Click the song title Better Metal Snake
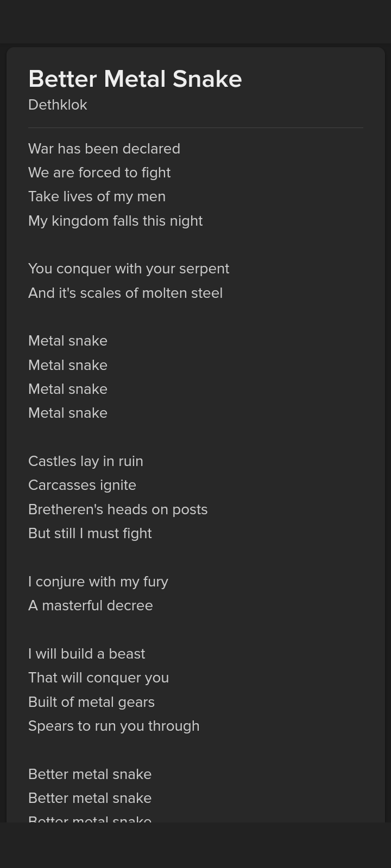The width and height of the screenshot is (391, 868). [135, 79]
